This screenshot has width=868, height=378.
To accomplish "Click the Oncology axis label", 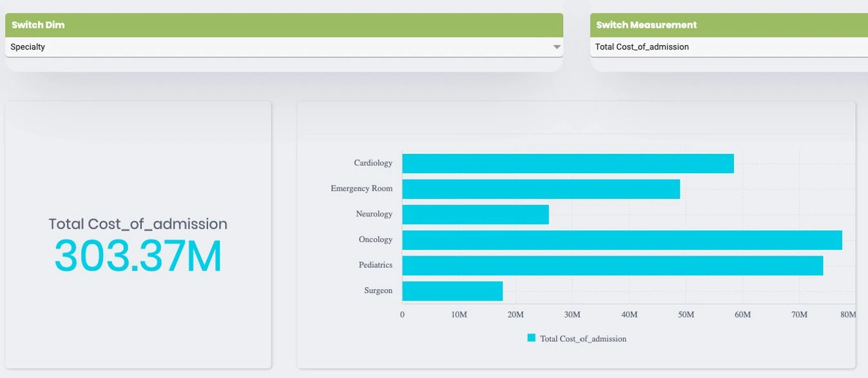I will (x=375, y=240).
